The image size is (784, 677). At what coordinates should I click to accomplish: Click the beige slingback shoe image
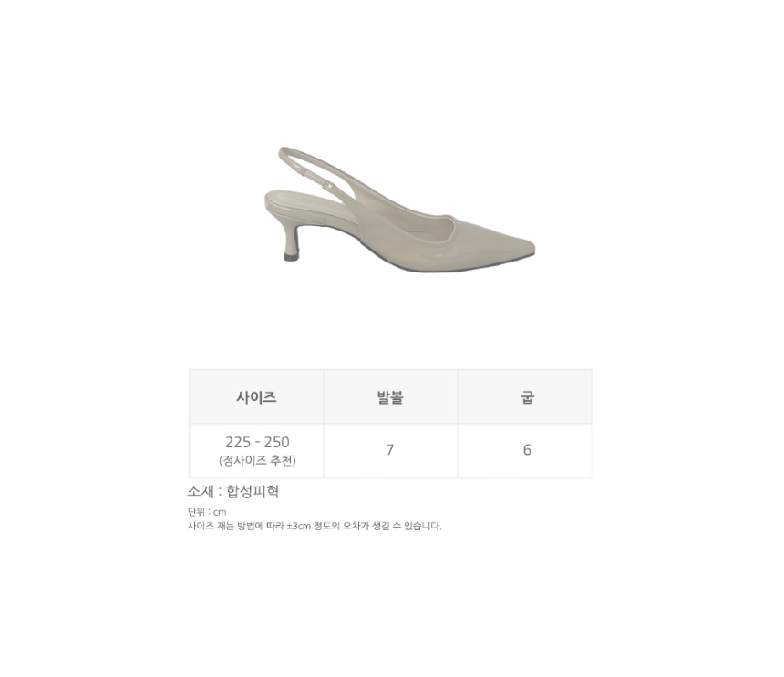point(399,210)
